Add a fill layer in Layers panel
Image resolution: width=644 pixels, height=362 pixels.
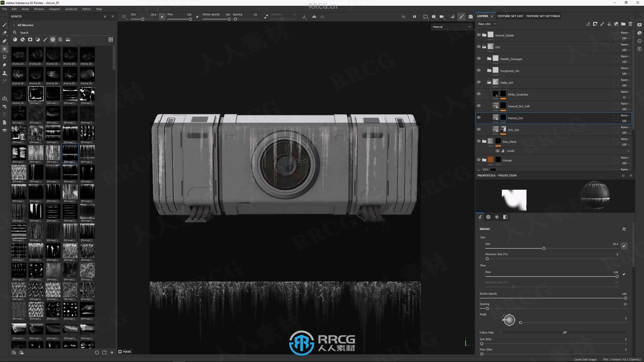tap(609, 24)
